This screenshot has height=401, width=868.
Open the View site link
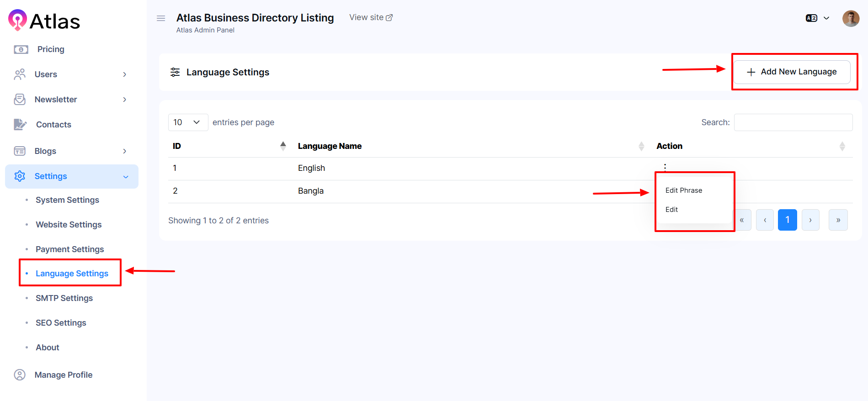[371, 17]
